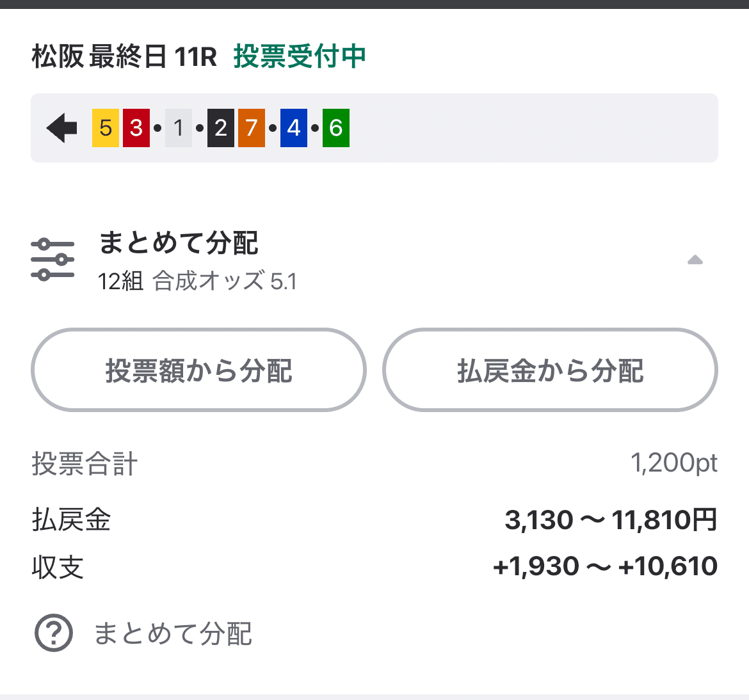This screenshot has height=700, width=749.
Task: Click the orange number 7 badge
Action: tap(251, 127)
